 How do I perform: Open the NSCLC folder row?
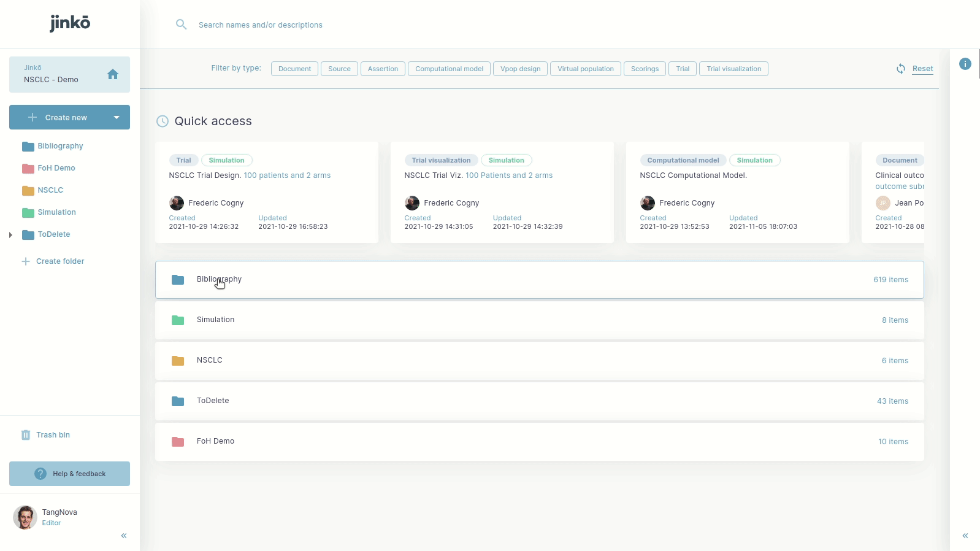point(539,361)
